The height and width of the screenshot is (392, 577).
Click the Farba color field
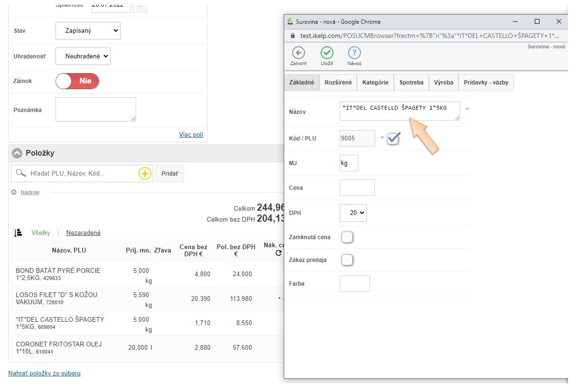point(354,283)
